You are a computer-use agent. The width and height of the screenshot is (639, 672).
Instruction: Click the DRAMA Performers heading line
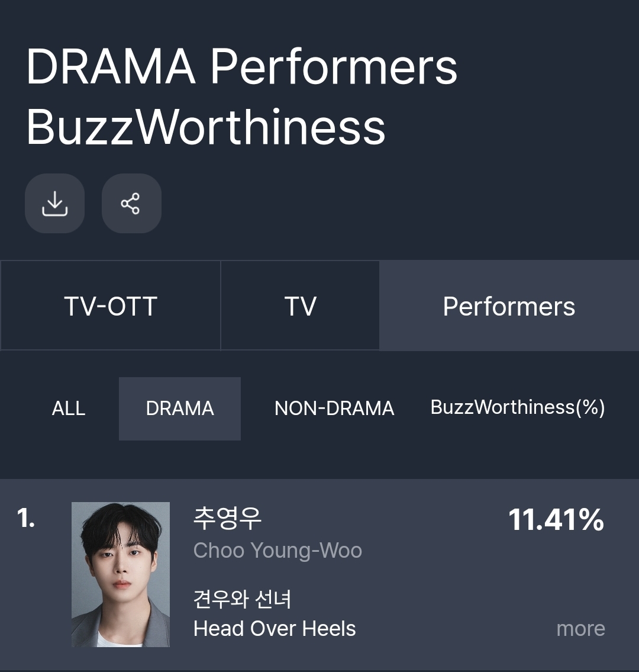tap(241, 66)
